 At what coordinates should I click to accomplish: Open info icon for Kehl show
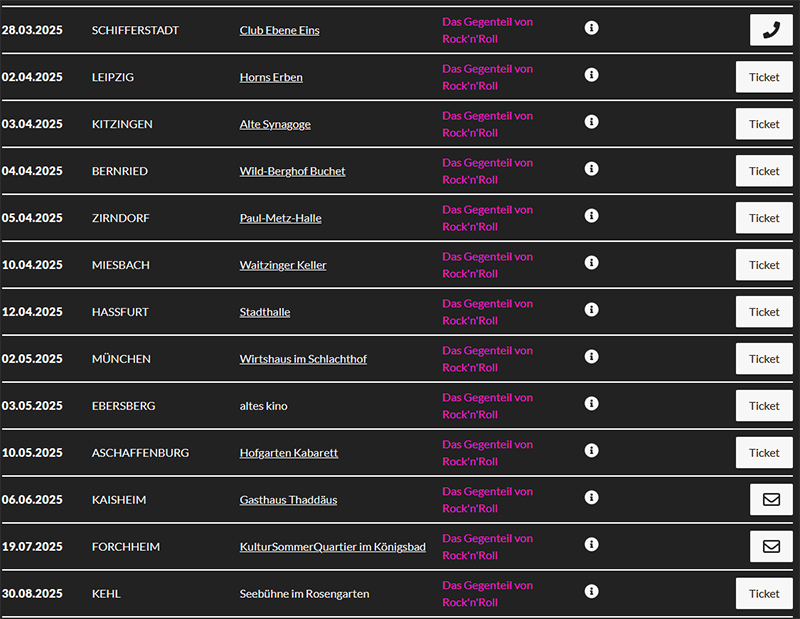click(x=591, y=592)
